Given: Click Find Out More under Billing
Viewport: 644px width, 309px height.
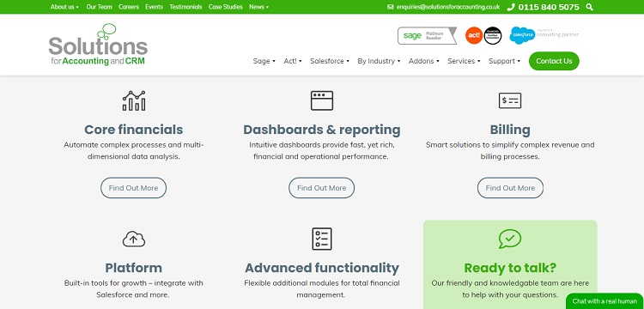Looking at the screenshot, I should point(510,188).
